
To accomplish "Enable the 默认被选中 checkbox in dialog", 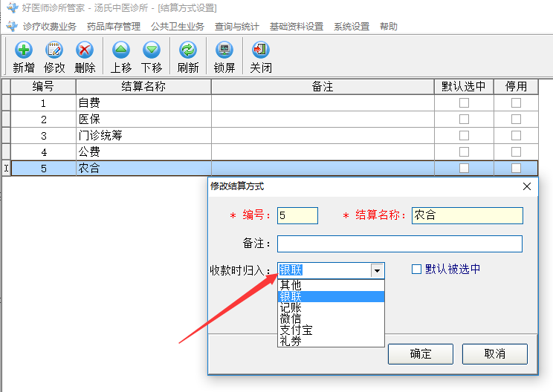I will [x=416, y=269].
